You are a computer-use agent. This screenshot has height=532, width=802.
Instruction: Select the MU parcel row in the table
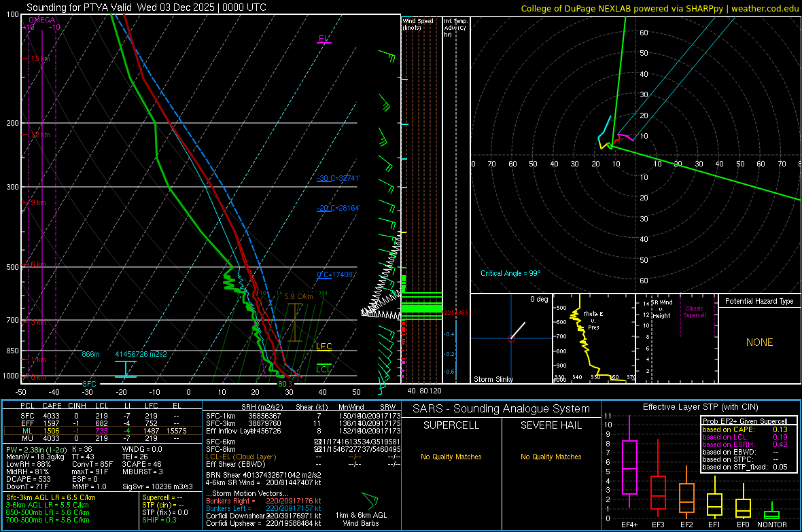[101, 438]
